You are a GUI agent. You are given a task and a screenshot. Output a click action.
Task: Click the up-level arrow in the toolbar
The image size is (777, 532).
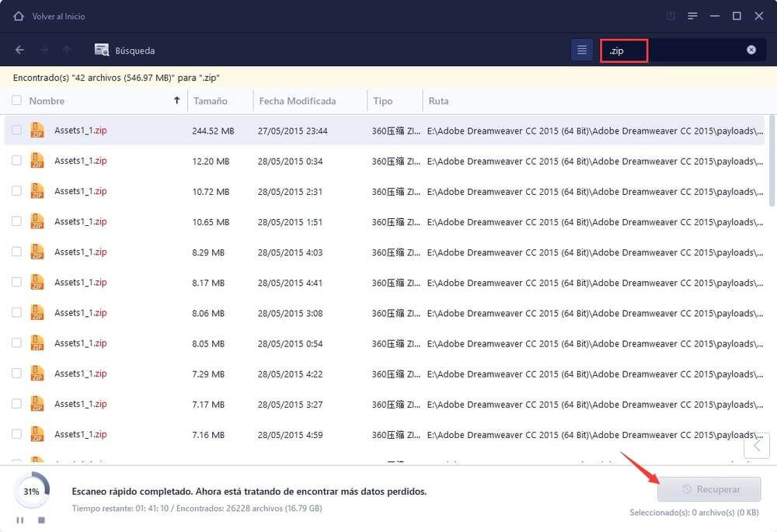[67, 50]
